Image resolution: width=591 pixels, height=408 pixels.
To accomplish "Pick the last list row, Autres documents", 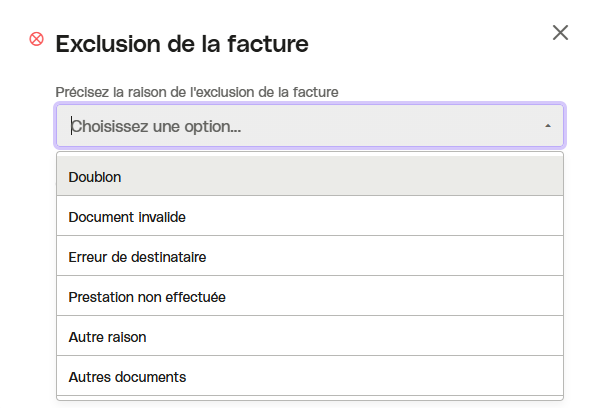I will pyautogui.click(x=309, y=377).
